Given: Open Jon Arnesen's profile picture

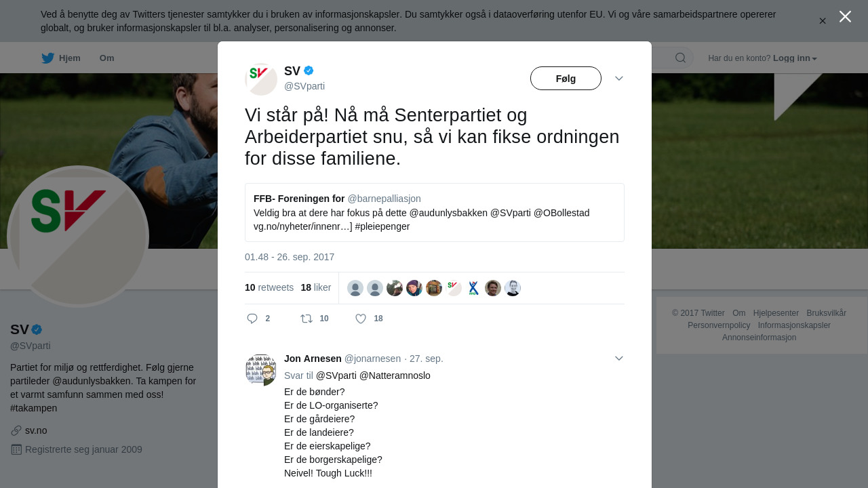Looking at the screenshot, I should coord(261,369).
